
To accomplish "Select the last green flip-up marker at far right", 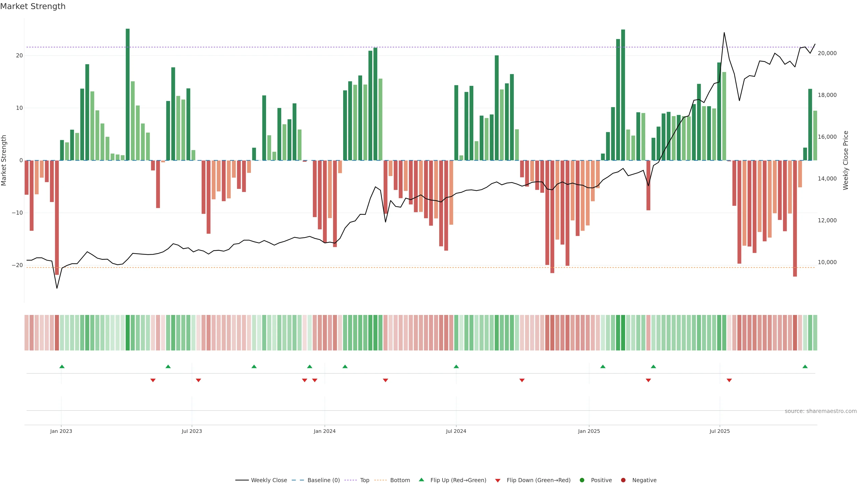I will coord(805,366).
